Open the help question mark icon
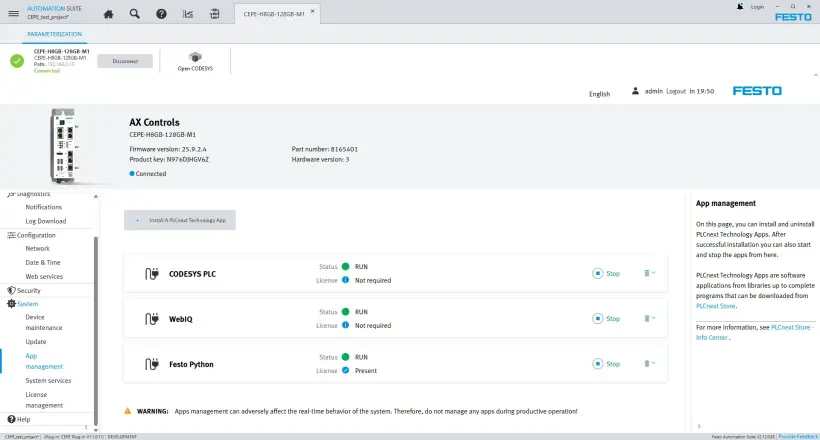Viewport: 820px width, 440px height. pos(161,14)
